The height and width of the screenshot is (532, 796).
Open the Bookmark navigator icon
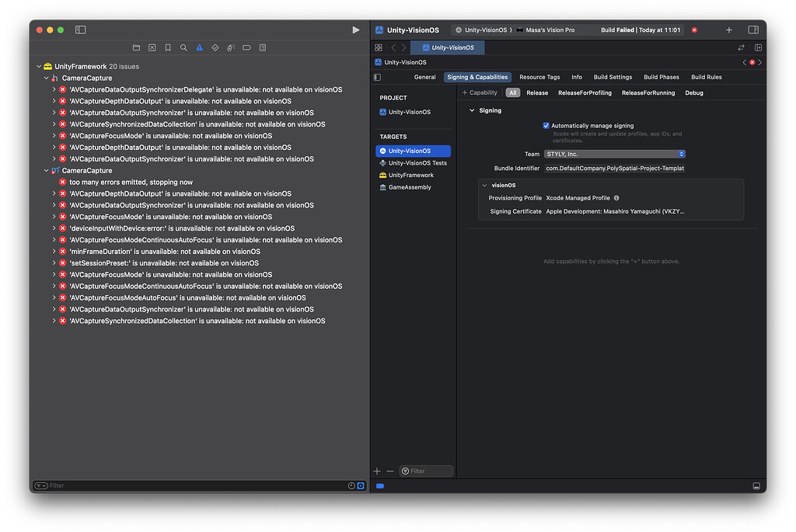click(168, 47)
